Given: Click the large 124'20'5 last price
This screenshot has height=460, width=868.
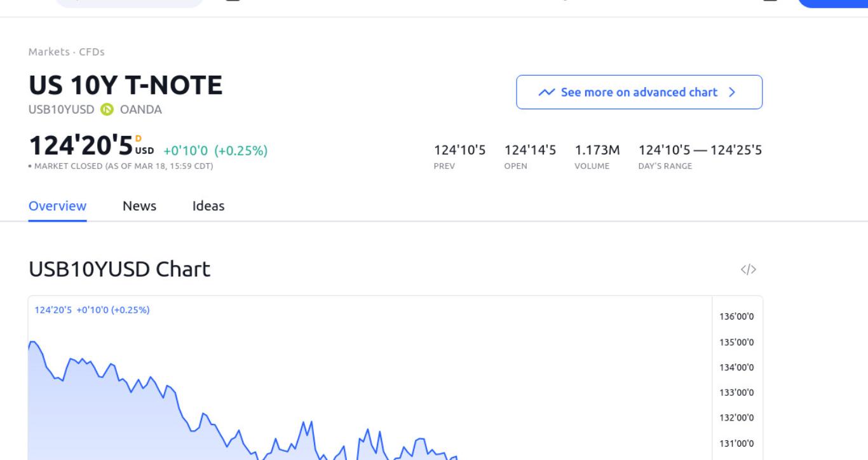Looking at the screenshot, I should click(x=81, y=145).
